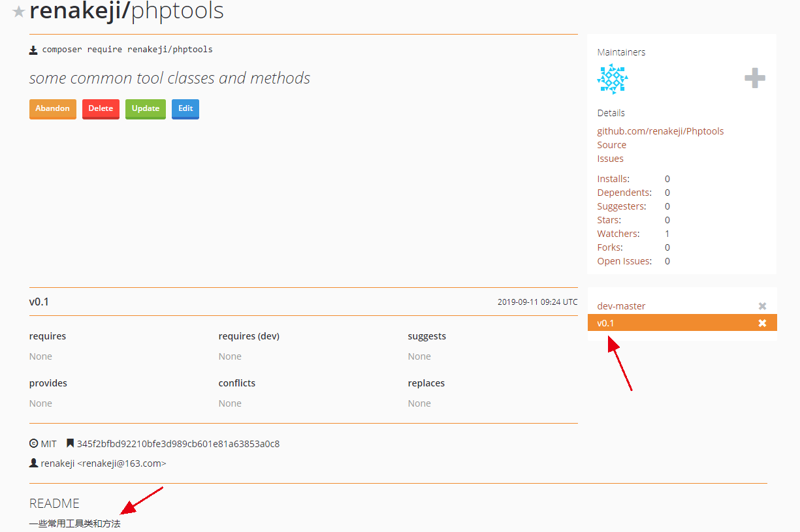Screen dimensions: 800x532
Task: Click the 'requires (dev)' label
Action: 249,336
